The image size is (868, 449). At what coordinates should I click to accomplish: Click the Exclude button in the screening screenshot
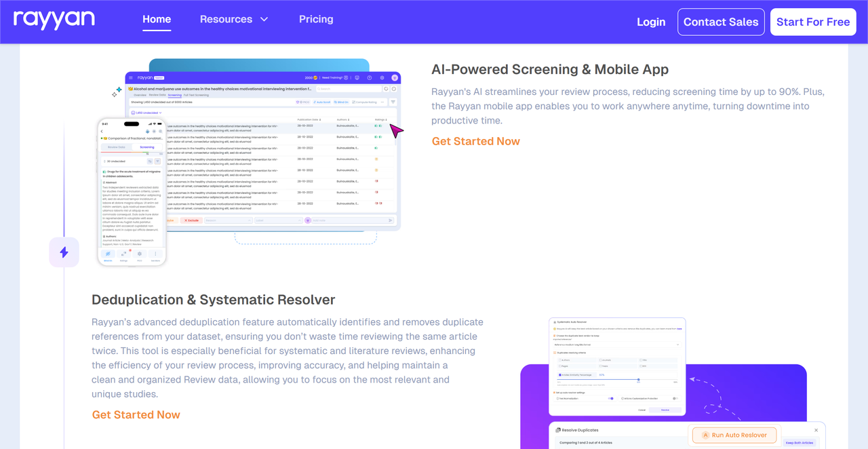[x=192, y=220]
